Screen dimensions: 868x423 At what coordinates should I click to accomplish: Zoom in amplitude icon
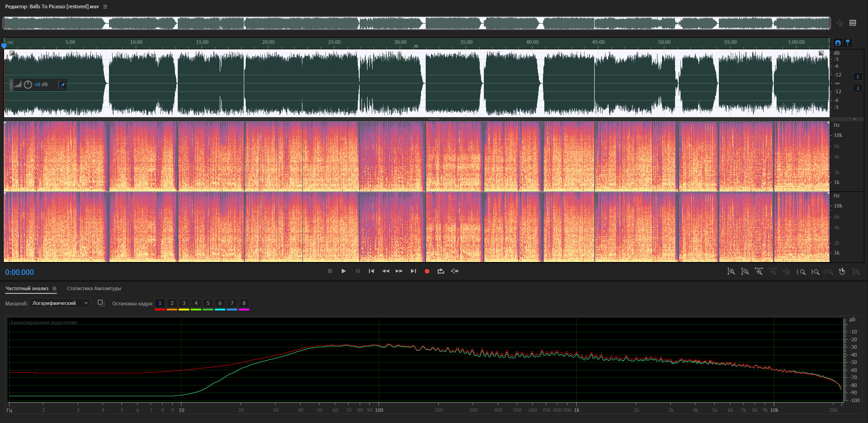click(x=731, y=272)
